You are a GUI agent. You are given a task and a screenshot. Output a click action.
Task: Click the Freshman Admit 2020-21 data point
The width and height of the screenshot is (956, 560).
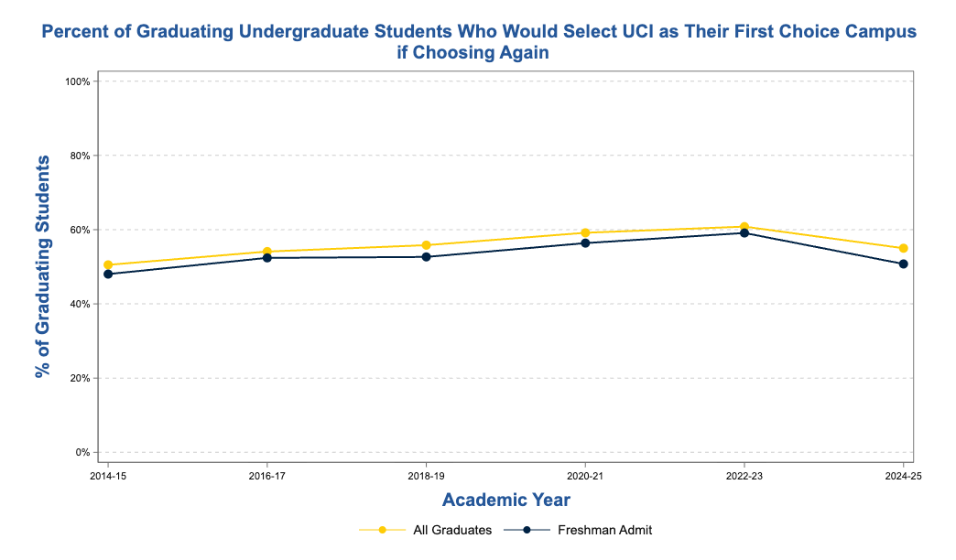pos(585,243)
